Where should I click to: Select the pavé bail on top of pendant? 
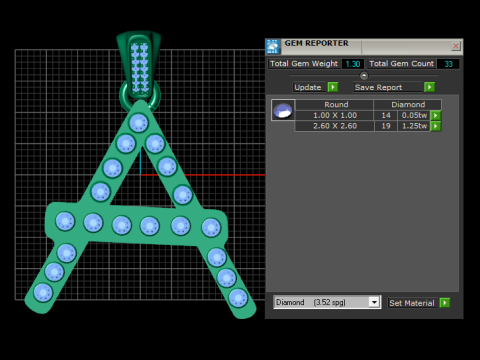(x=139, y=65)
